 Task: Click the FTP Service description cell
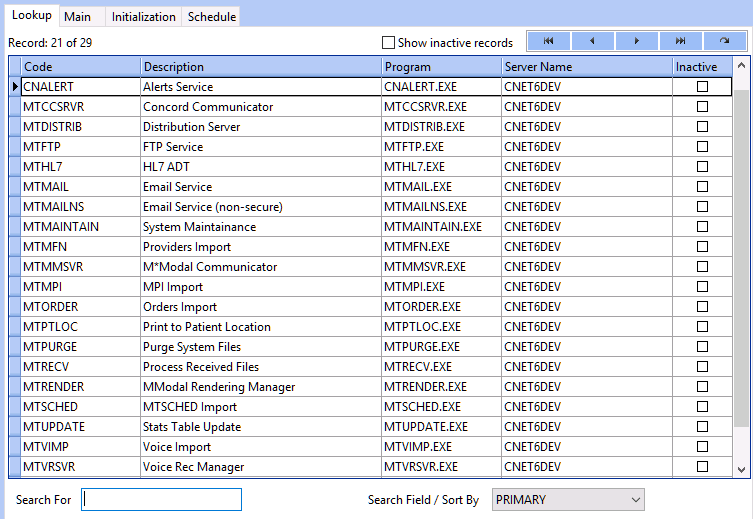click(x=261, y=146)
